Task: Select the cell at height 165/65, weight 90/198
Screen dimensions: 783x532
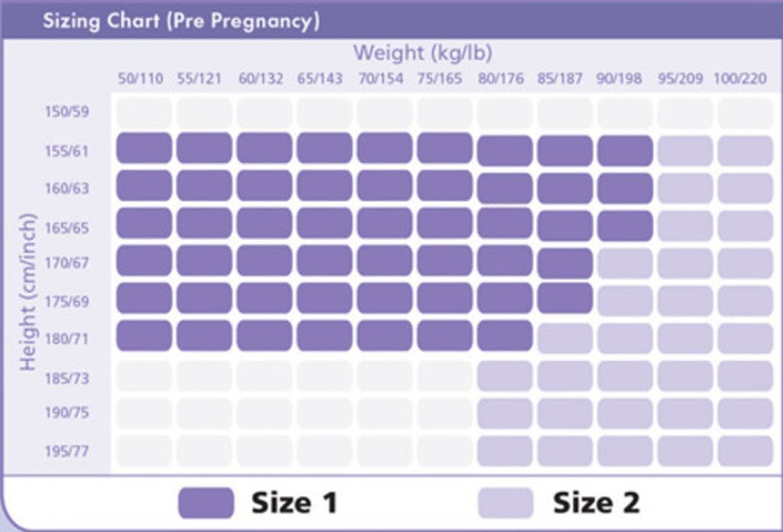Action: pos(625,225)
